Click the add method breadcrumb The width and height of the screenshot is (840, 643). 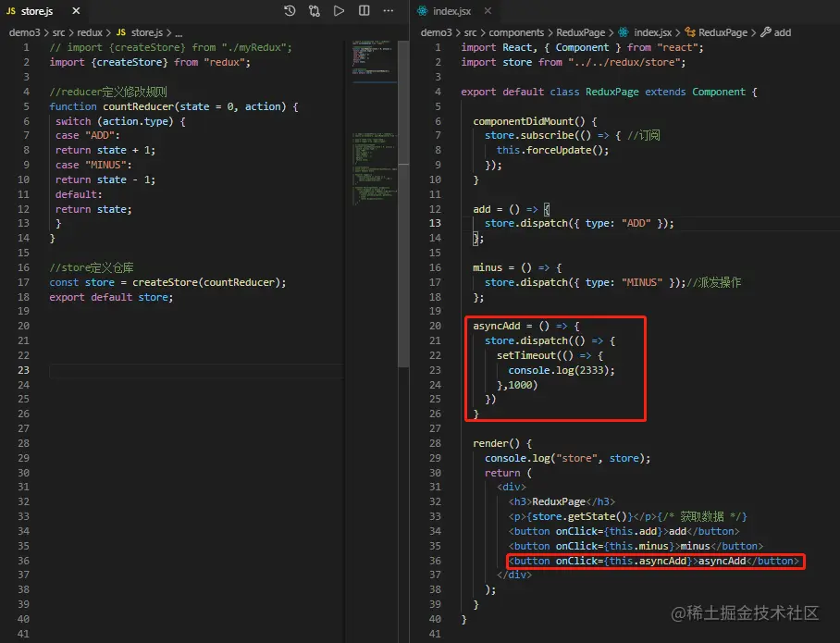(782, 32)
